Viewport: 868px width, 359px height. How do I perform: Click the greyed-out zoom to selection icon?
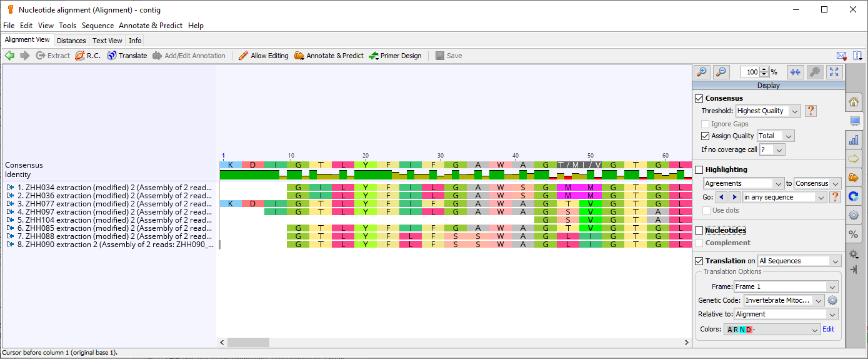[814, 72]
